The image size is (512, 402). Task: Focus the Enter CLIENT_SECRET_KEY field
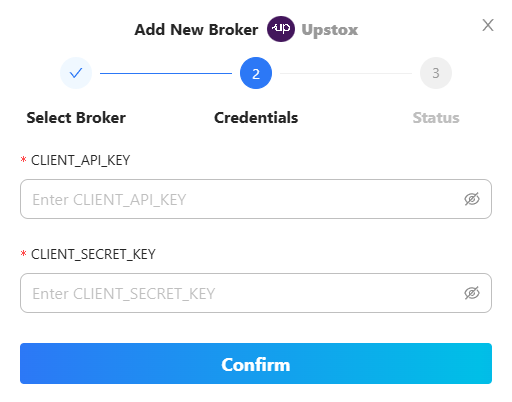(256, 293)
